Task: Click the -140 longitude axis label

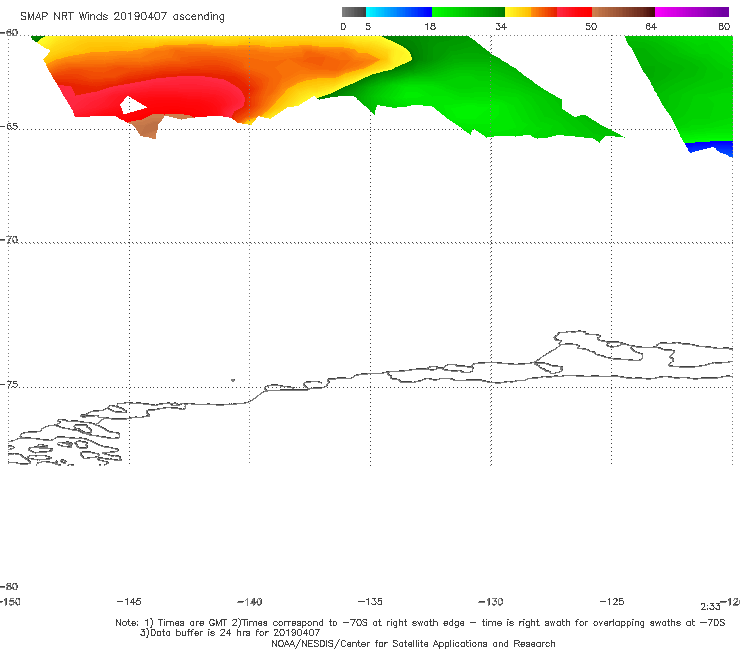Action: [250, 601]
